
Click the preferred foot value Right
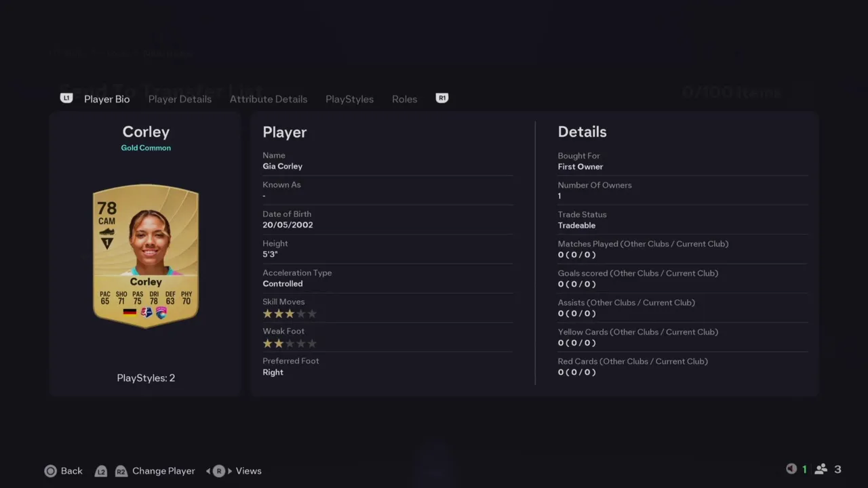(x=273, y=372)
